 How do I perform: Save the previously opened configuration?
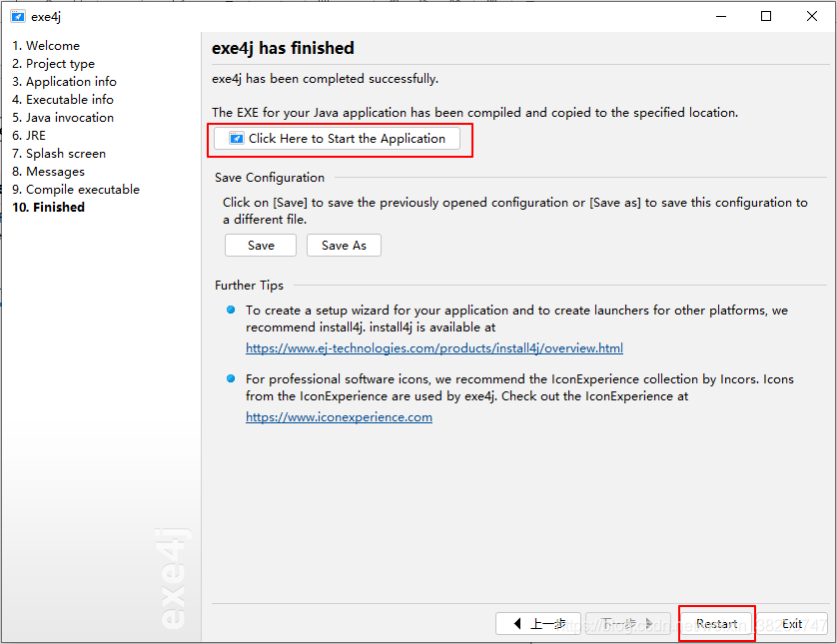tap(261, 246)
